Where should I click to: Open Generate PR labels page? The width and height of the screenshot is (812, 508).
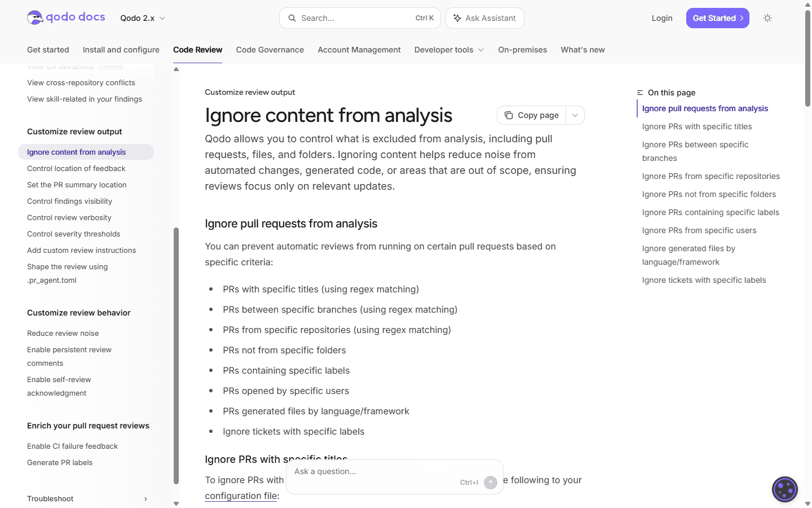(60, 462)
